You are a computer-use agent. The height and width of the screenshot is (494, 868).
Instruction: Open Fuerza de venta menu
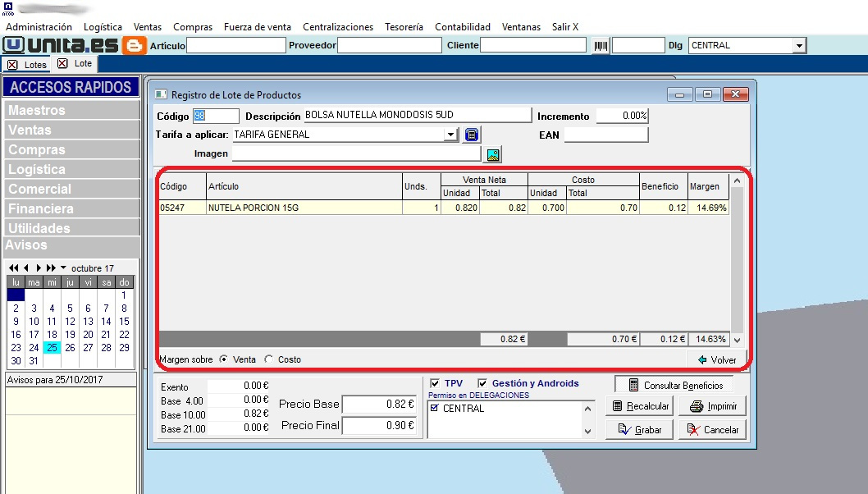pyautogui.click(x=258, y=26)
